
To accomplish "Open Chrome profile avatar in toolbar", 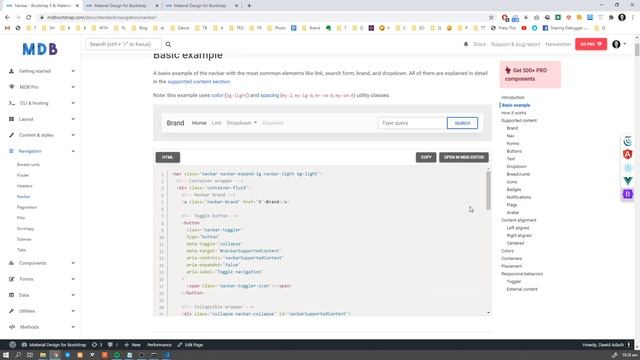I will 622,18.
